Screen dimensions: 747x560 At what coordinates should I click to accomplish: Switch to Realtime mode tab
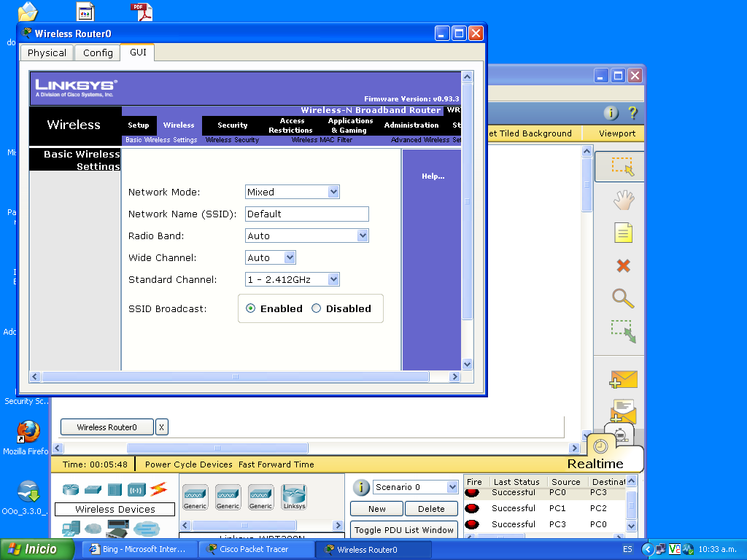[595, 464]
